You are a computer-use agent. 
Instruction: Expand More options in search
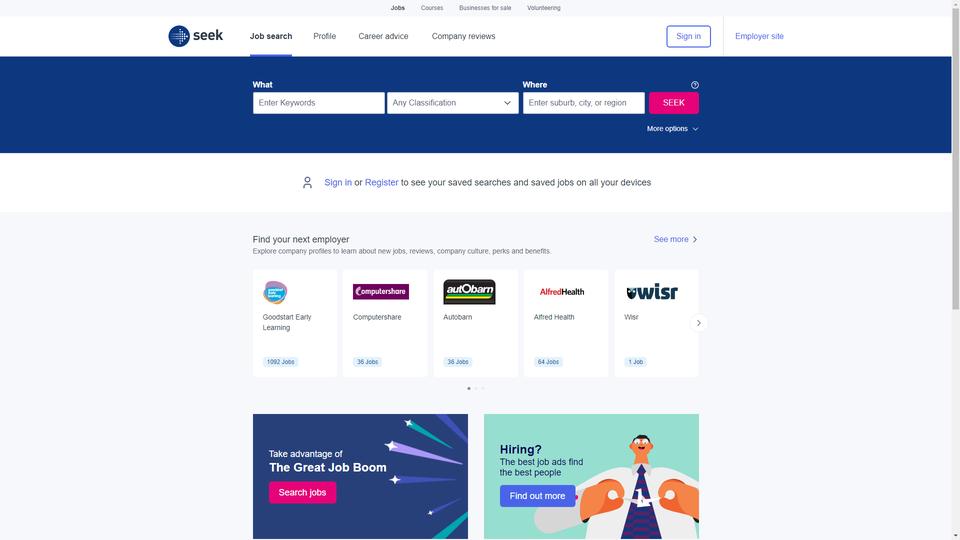coord(672,129)
